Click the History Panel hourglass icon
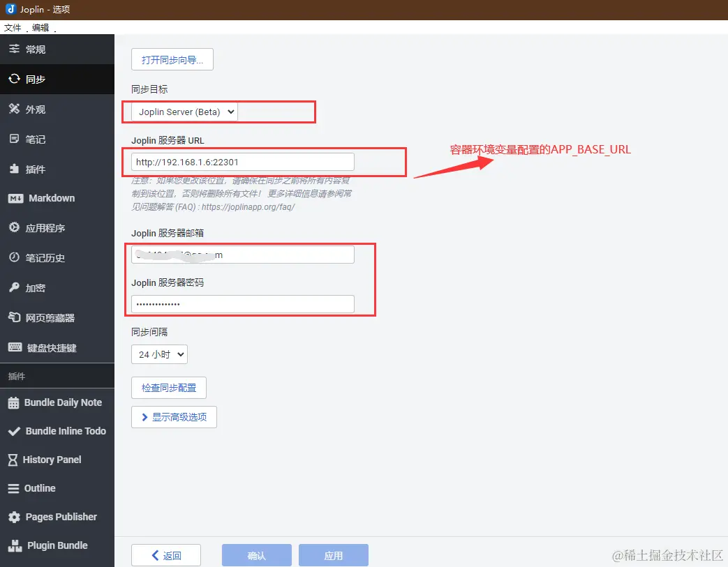The height and width of the screenshot is (567, 728). click(13, 460)
